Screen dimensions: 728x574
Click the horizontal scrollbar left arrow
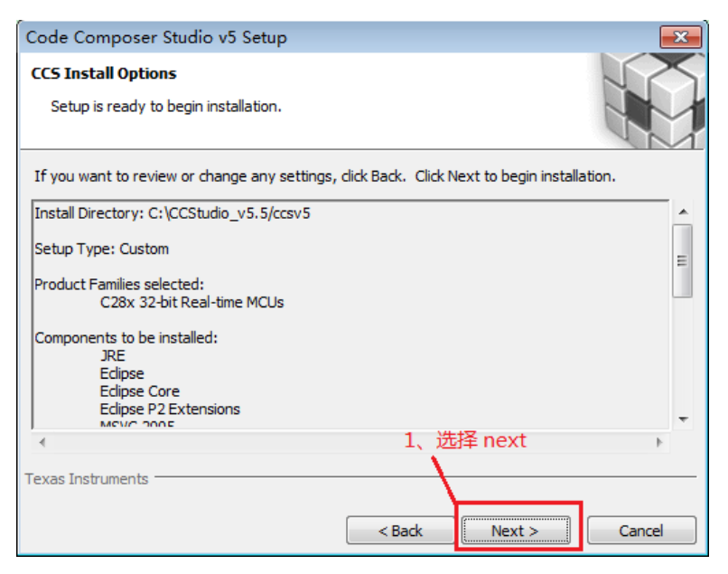point(42,442)
